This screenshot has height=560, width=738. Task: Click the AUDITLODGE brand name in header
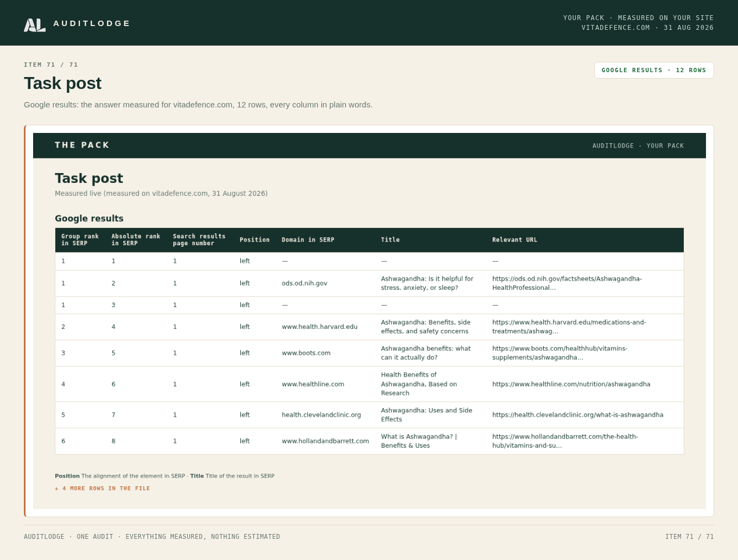(x=92, y=23)
